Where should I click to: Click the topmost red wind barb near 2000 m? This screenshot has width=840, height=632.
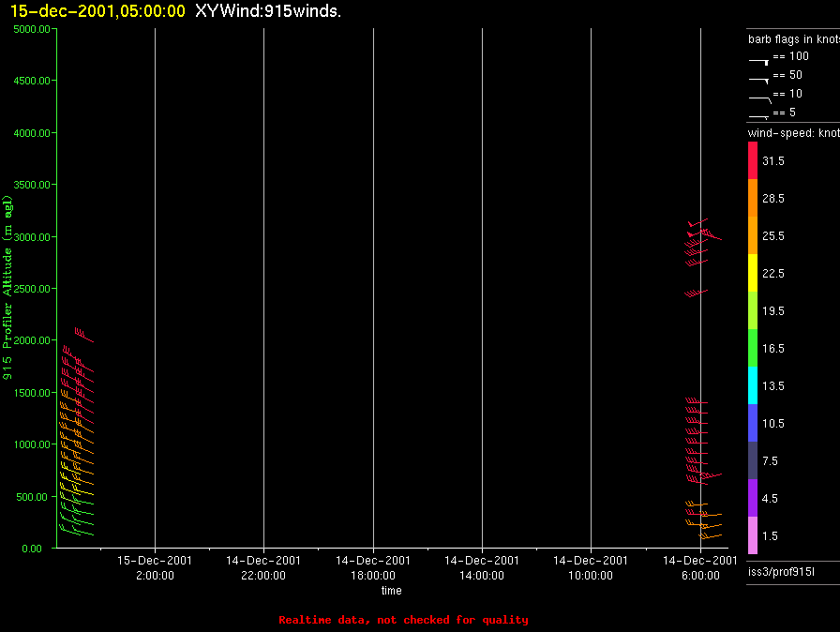(x=84, y=335)
